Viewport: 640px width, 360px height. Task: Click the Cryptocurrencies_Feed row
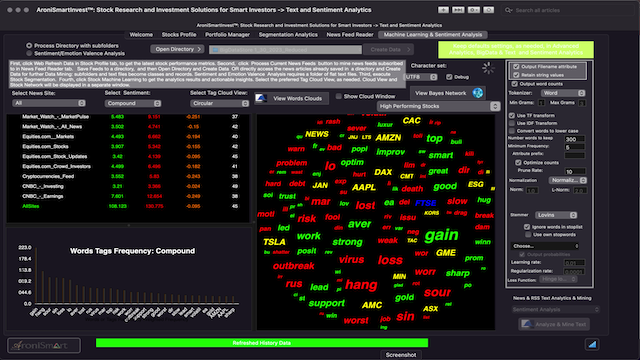128,176
